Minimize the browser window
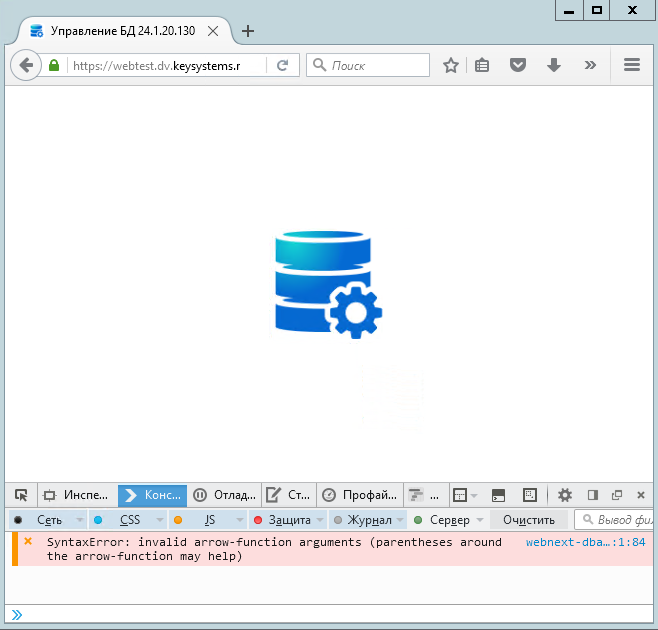 pos(569,10)
